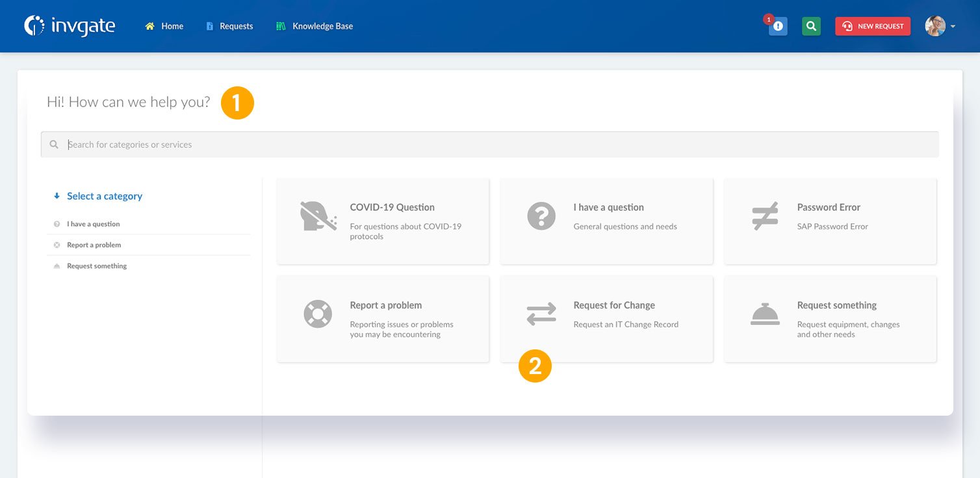Click the InvGate logo
980x478 pixels.
(69, 26)
